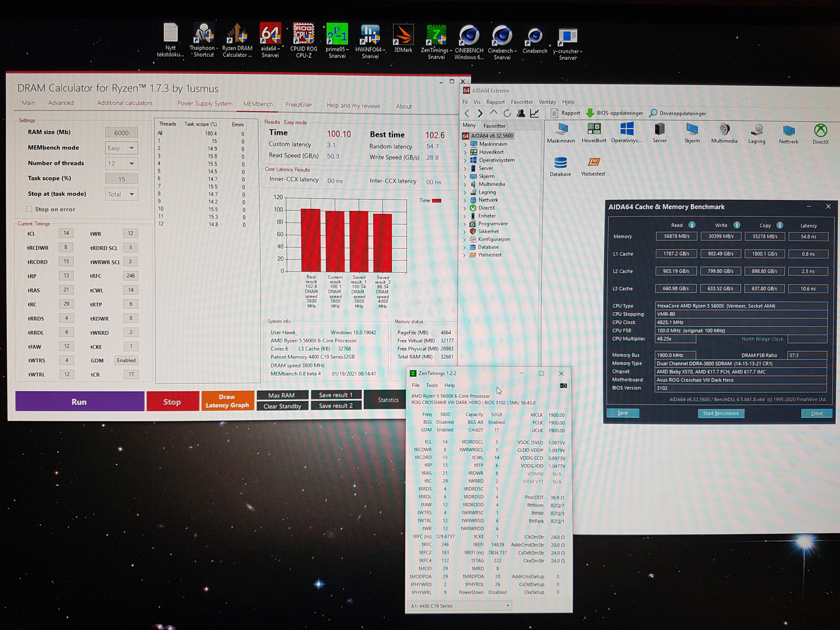Viewport: 840px width, 630px height.
Task: Toggle the Stop on error checkbox
Action: point(29,209)
